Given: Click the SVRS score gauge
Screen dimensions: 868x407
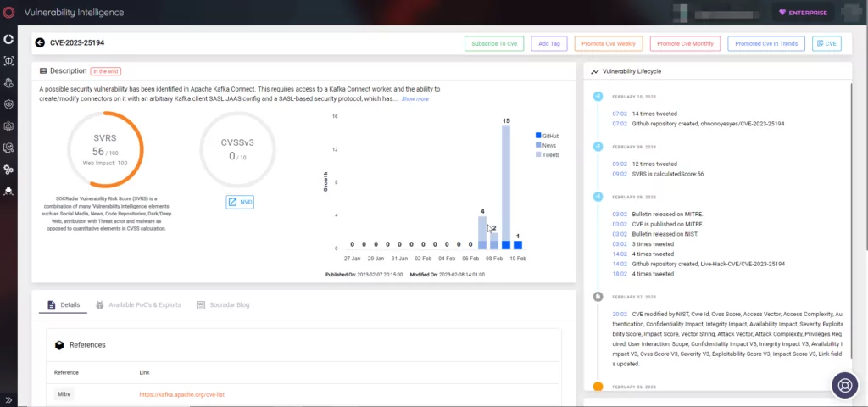Looking at the screenshot, I should click(x=105, y=150).
